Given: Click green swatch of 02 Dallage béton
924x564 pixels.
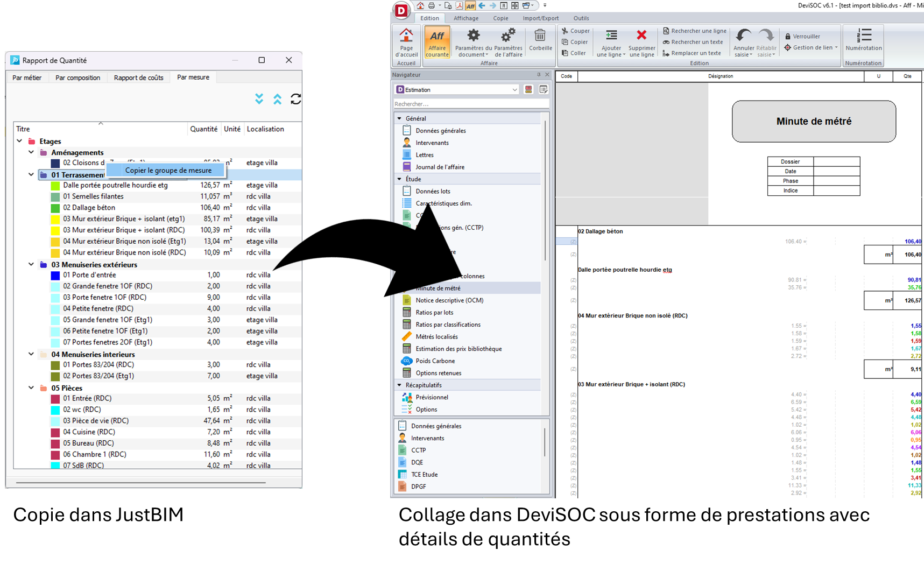Looking at the screenshot, I should (55, 208).
